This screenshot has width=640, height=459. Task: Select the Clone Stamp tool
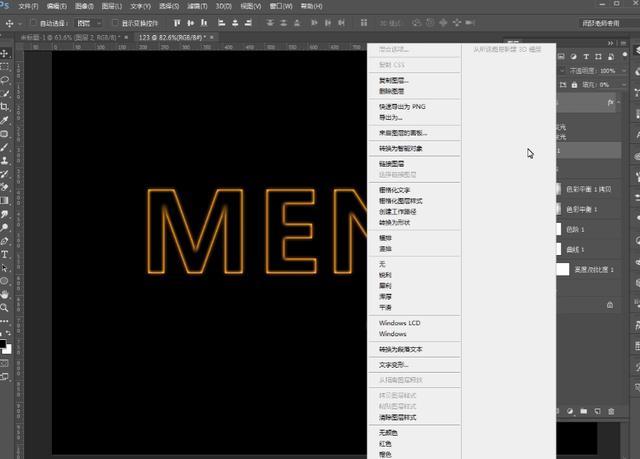[x=5, y=160]
